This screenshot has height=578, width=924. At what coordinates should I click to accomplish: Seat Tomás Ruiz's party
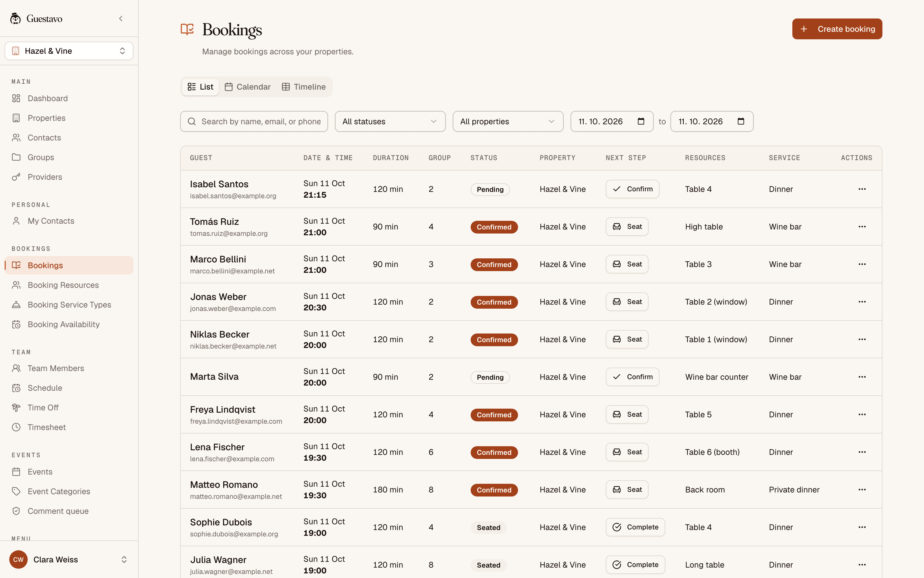point(627,227)
